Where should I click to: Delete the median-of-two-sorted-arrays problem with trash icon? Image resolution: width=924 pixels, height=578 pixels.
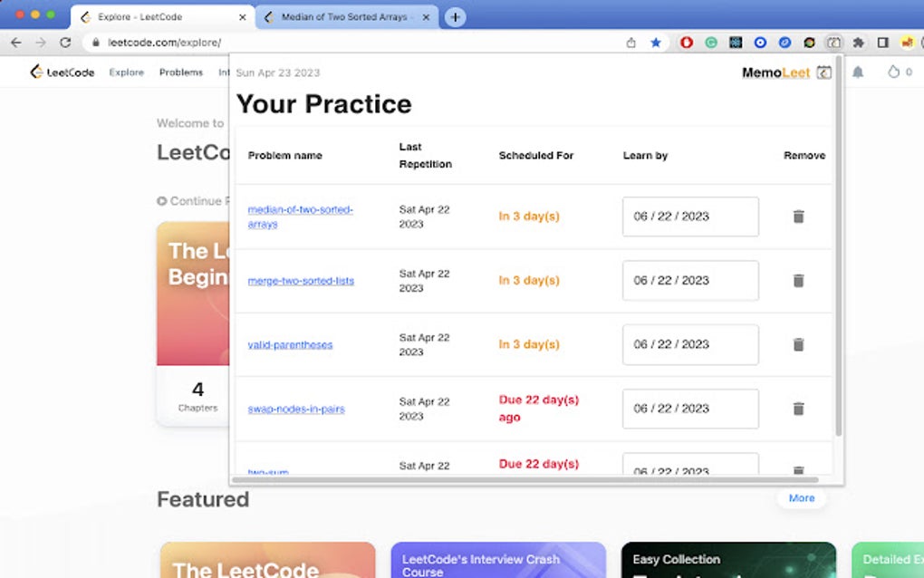(x=798, y=217)
